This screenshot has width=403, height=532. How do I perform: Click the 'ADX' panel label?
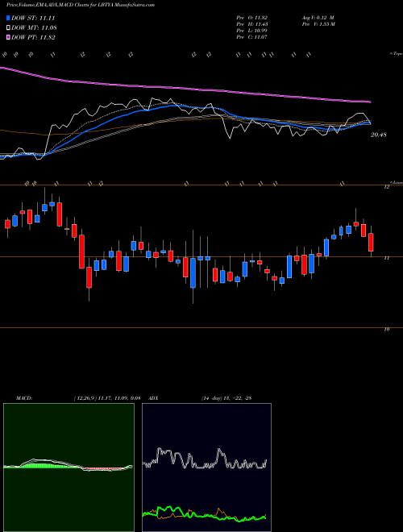(x=154, y=398)
